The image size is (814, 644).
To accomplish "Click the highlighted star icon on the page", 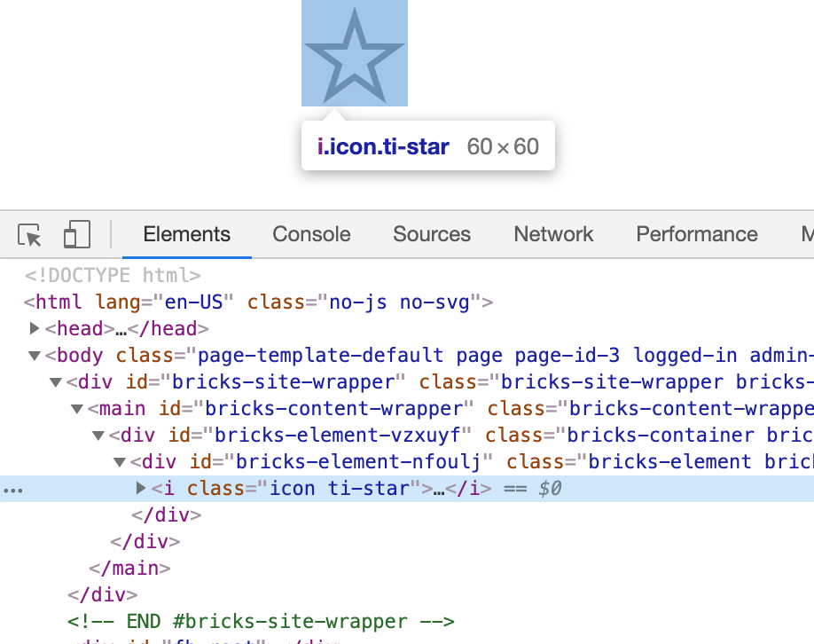I will point(355,53).
